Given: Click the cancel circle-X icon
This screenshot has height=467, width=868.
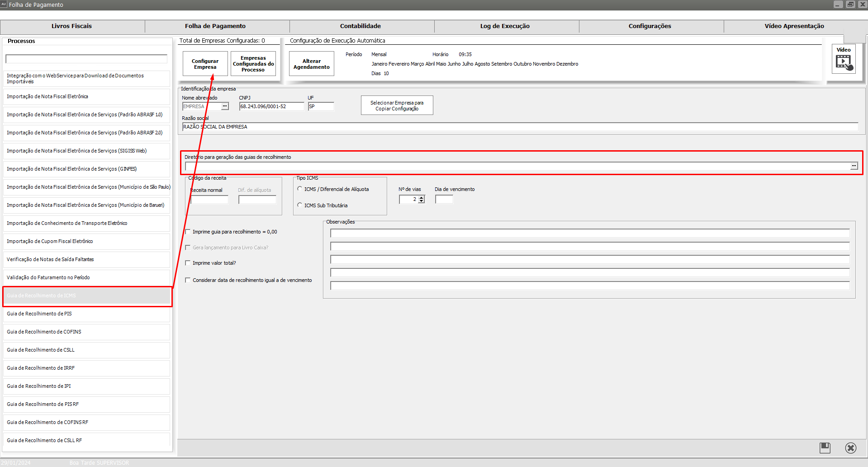Looking at the screenshot, I should (x=851, y=448).
